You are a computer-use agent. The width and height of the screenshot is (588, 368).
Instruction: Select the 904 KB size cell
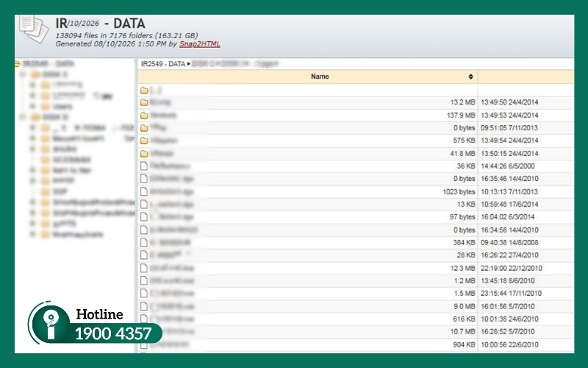coord(464,344)
